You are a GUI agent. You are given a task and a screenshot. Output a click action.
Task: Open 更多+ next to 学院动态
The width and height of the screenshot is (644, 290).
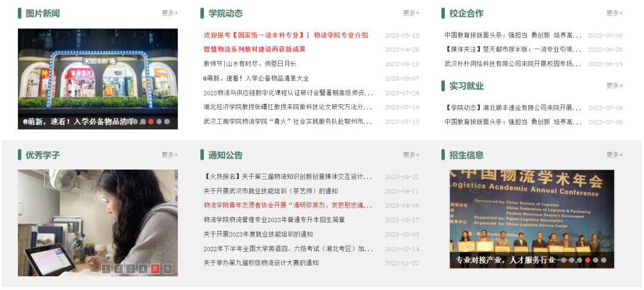pos(411,13)
